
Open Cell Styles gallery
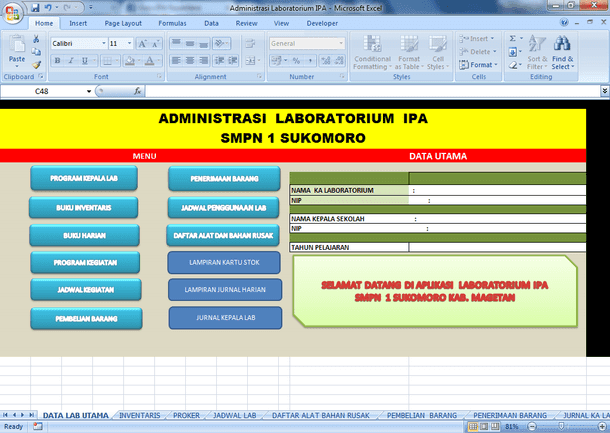[x=438, y=53]
